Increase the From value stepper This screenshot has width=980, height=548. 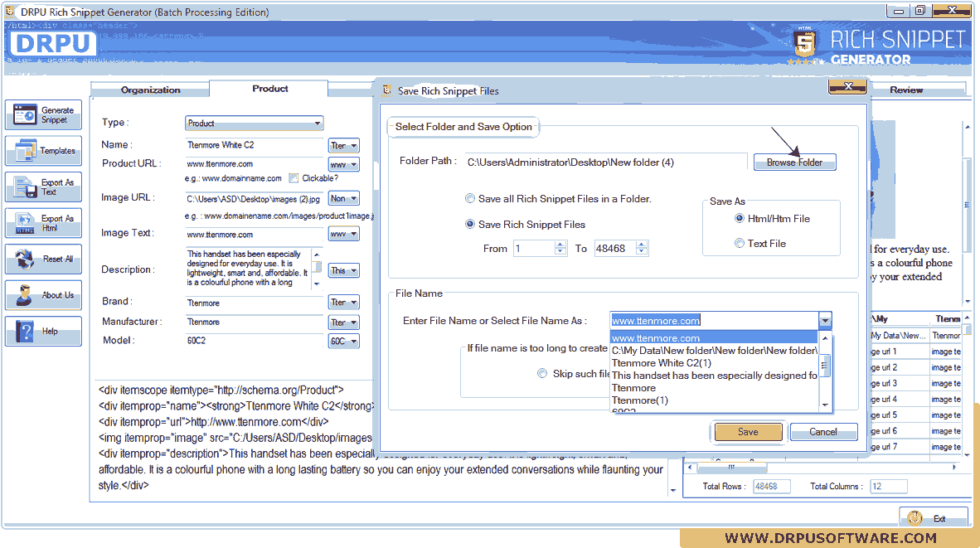(x=560, y=245)
